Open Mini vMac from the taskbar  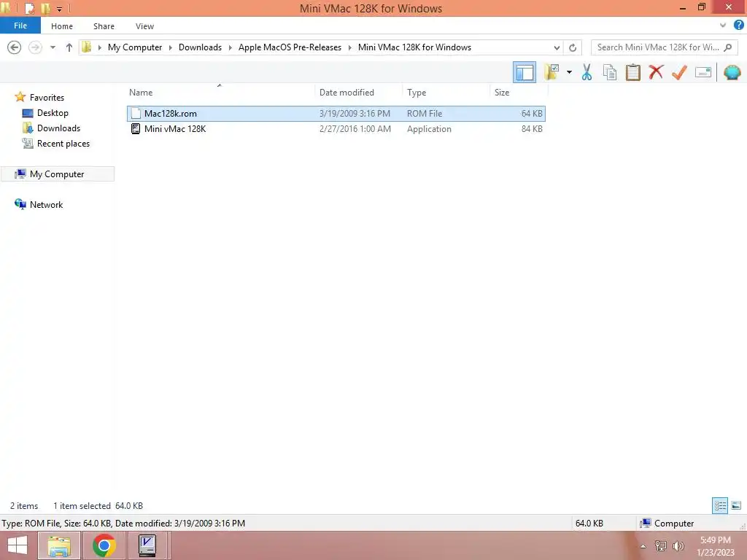(147, 545)
